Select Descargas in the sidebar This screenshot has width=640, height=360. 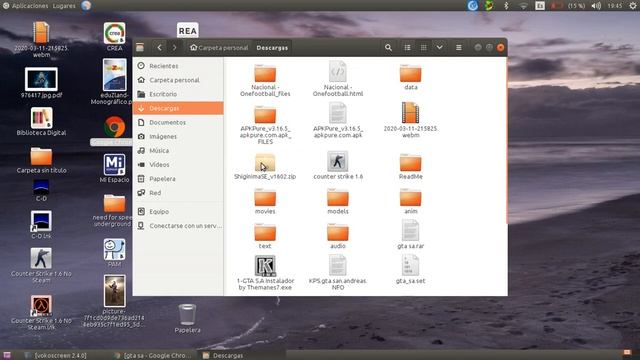click(x=178, y=108)
